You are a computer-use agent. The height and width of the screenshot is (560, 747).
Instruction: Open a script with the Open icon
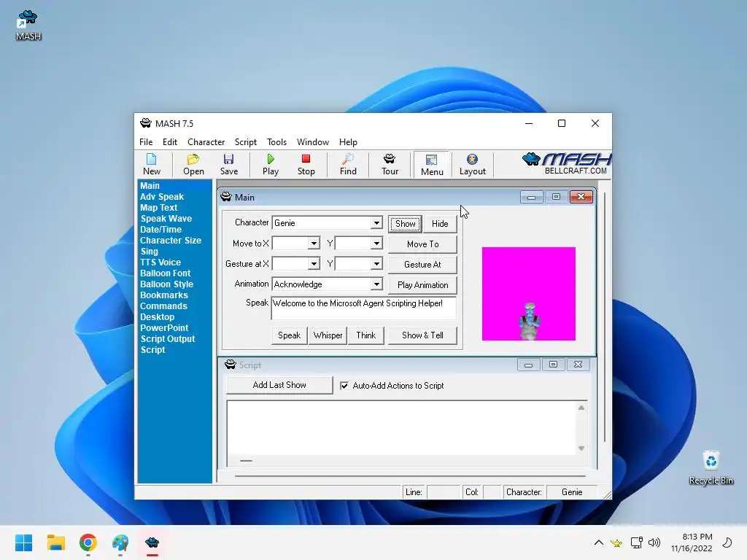point(193,164)
